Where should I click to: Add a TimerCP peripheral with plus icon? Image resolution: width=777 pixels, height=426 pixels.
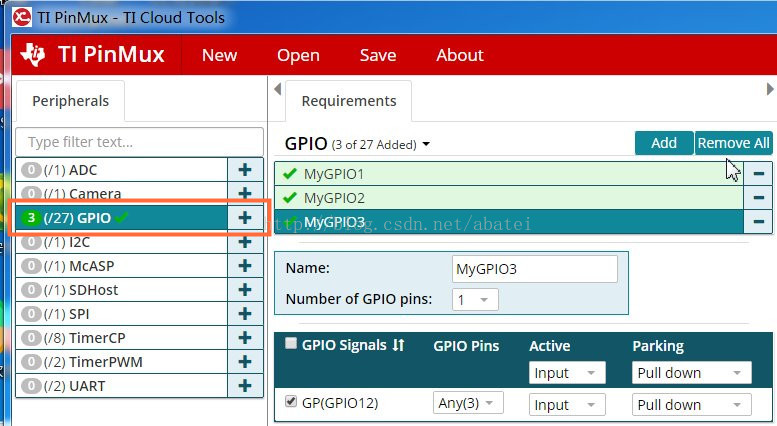click(245, 337)
